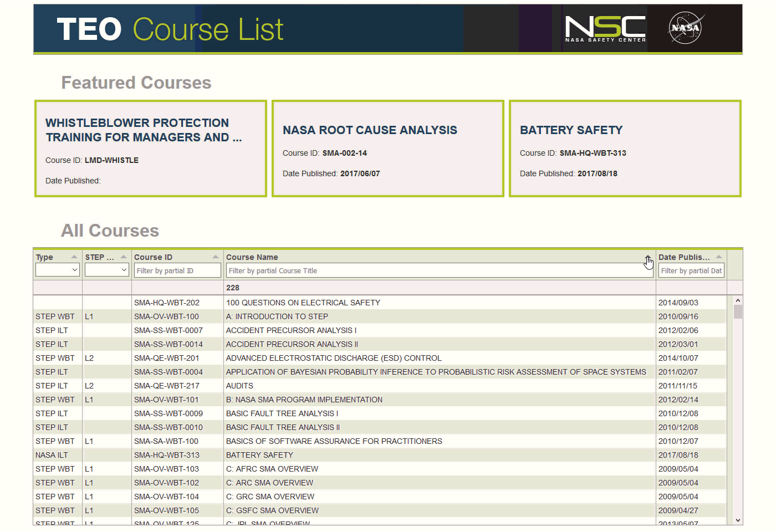The height and width of the screenshot is (532, 776).
Task: Click course ID SMA-SA-WBT-100
Action: point(166,441)
